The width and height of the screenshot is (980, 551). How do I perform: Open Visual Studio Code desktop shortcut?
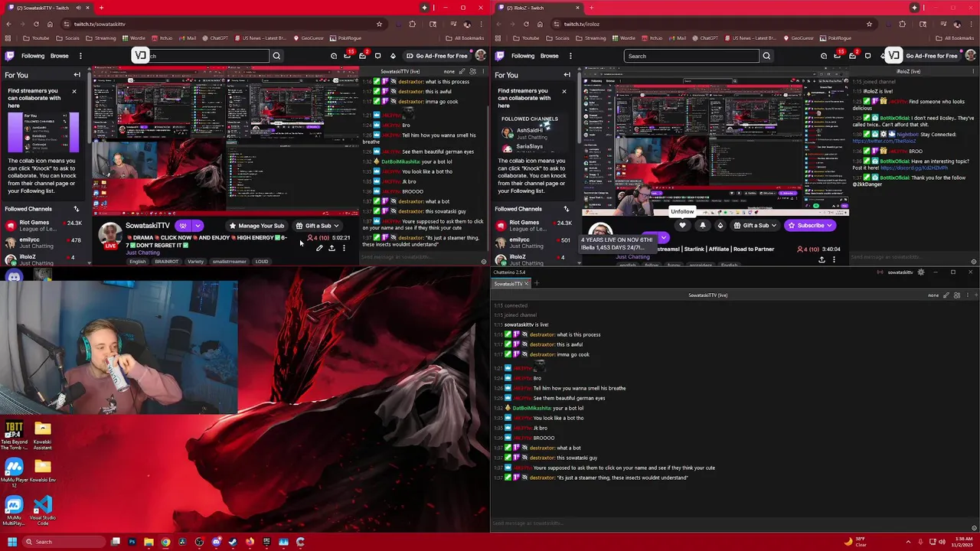(43, 510)
